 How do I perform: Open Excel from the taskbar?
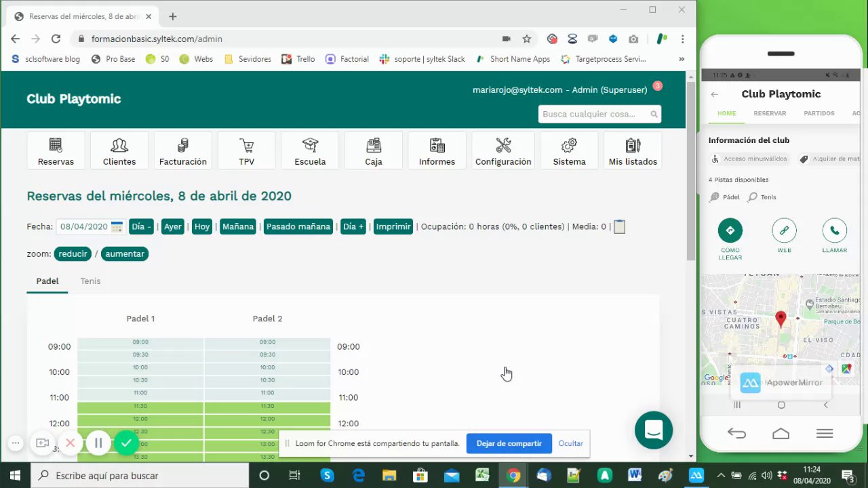[x=482, y=475]
